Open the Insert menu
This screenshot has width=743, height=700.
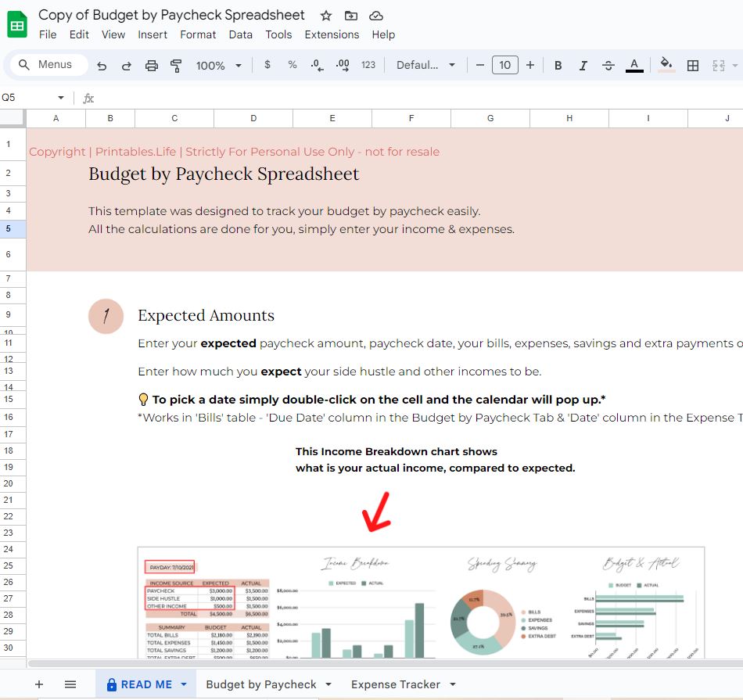[x=153, y=34]
